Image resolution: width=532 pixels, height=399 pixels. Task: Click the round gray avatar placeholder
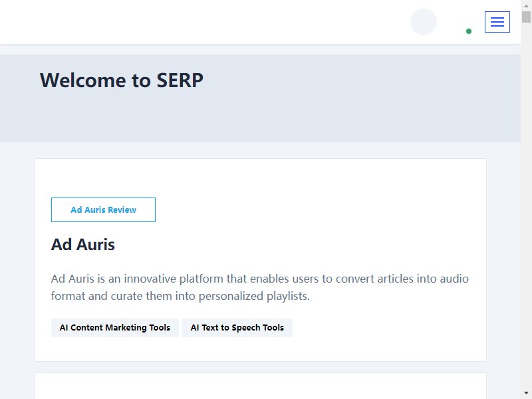tap(424, 22)
